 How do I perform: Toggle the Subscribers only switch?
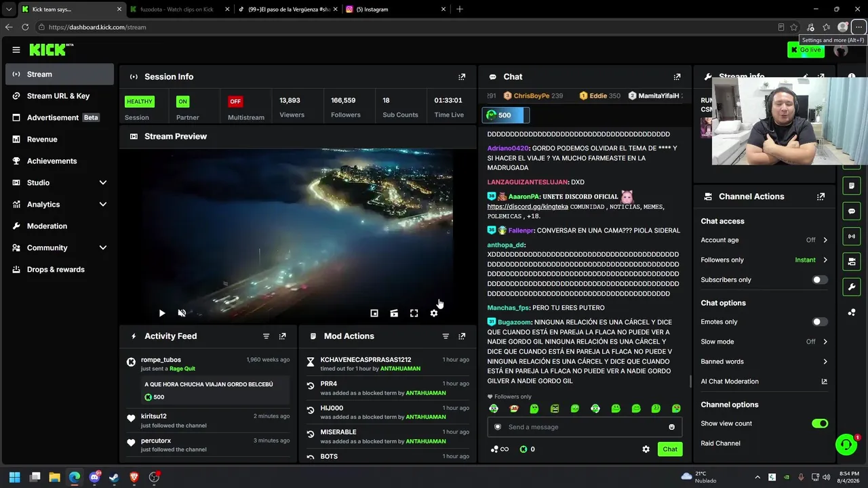820,280
